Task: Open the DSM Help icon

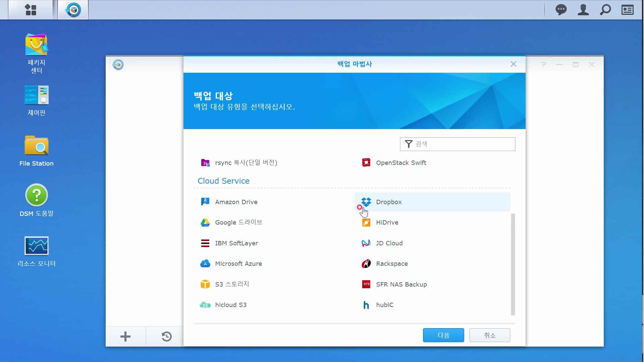Action: pos(36,195)
